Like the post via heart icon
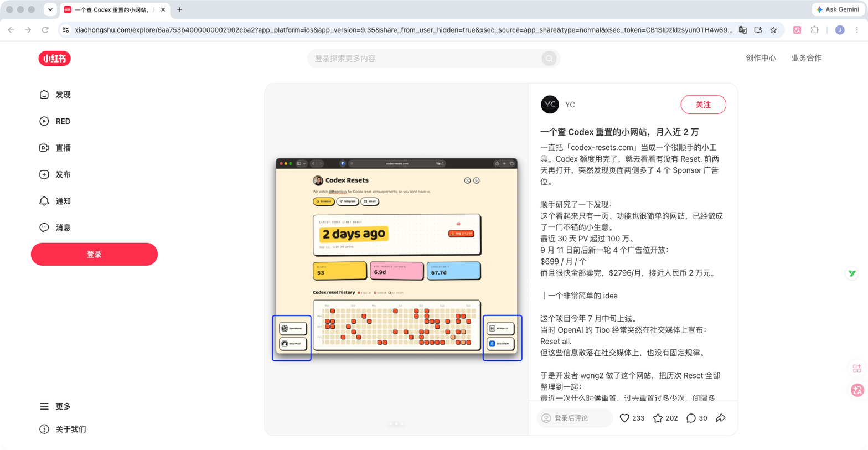The width and height of the screenshot is (868, 450). pyautogui.click(x=624, y=418)
